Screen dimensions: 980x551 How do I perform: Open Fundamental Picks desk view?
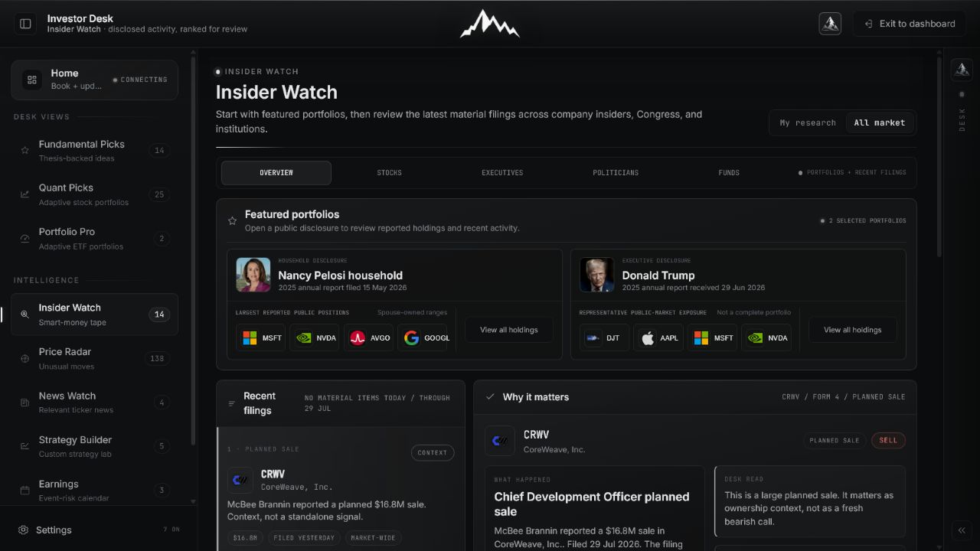click(94, 151)
